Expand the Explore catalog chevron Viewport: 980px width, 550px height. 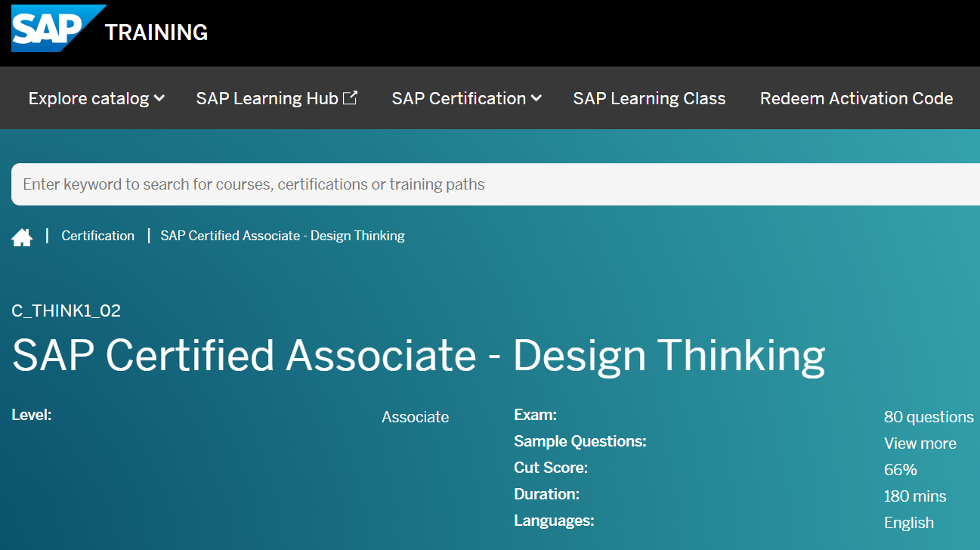pyautogui.click(x=159, y=98)
